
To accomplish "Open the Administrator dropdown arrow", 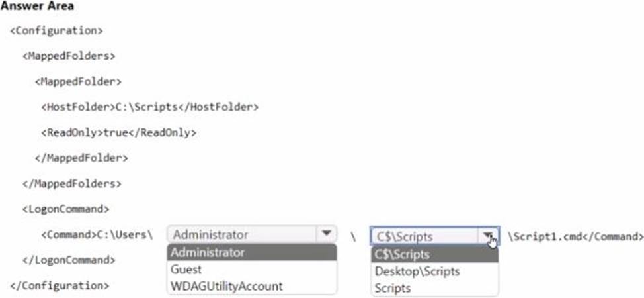I will click(325, 234).
